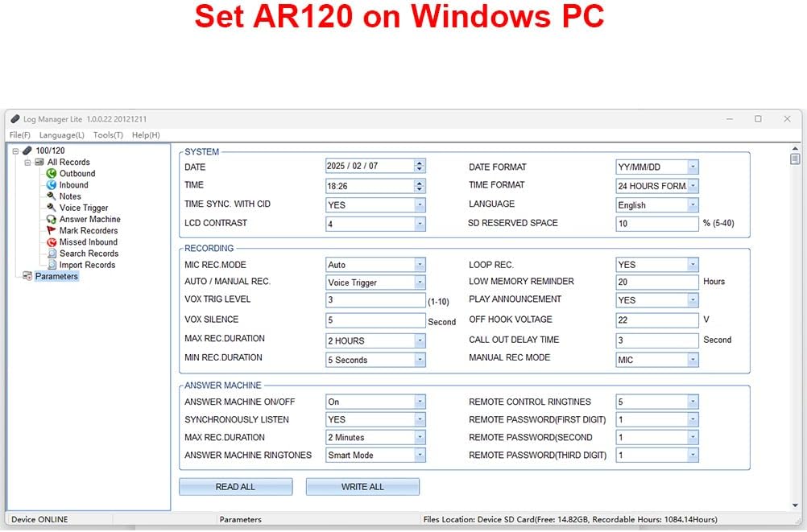Collapse the All Records tree node

[x=27, y=162]
